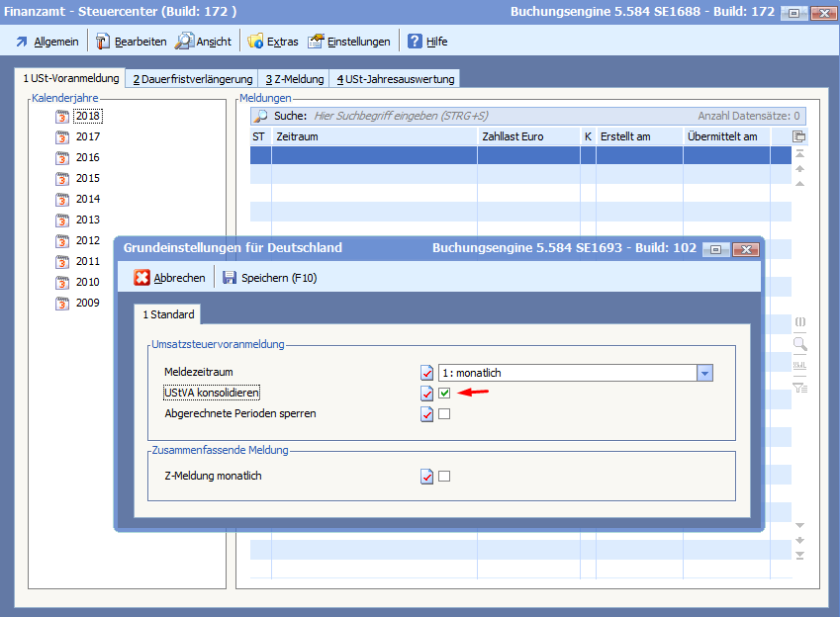The width and height of the screenshot is (840, 617).
Task: Switch to the Dauerfristverlängerung tab
Action: pyautogui.click(x=192, y=79)
